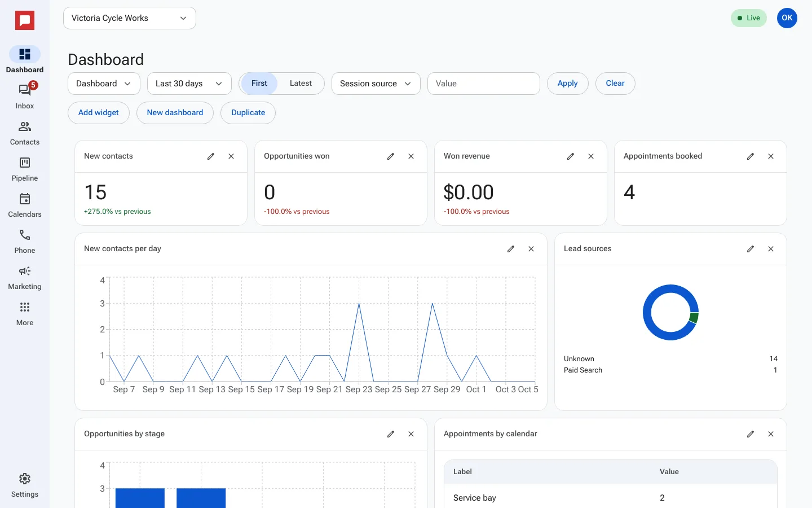Edit the Appointments by calendar widget

751,434
